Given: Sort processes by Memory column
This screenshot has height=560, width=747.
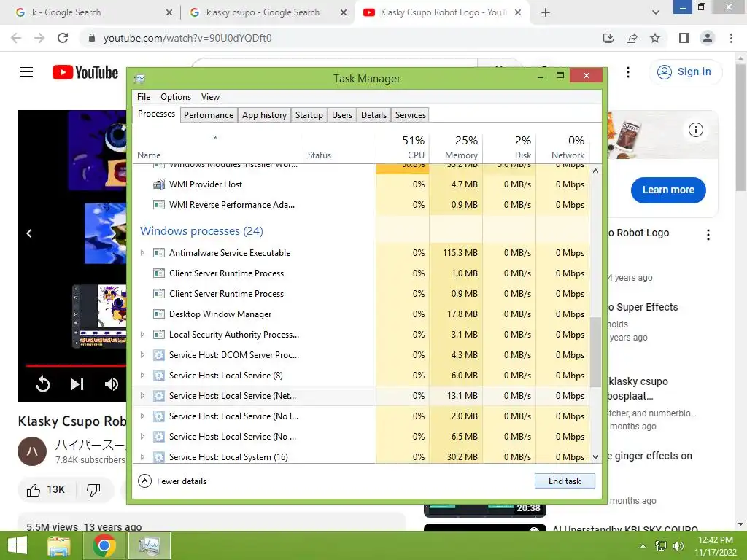Looking at the screenshot, I should pyautogui.click(x=456, y=147).
